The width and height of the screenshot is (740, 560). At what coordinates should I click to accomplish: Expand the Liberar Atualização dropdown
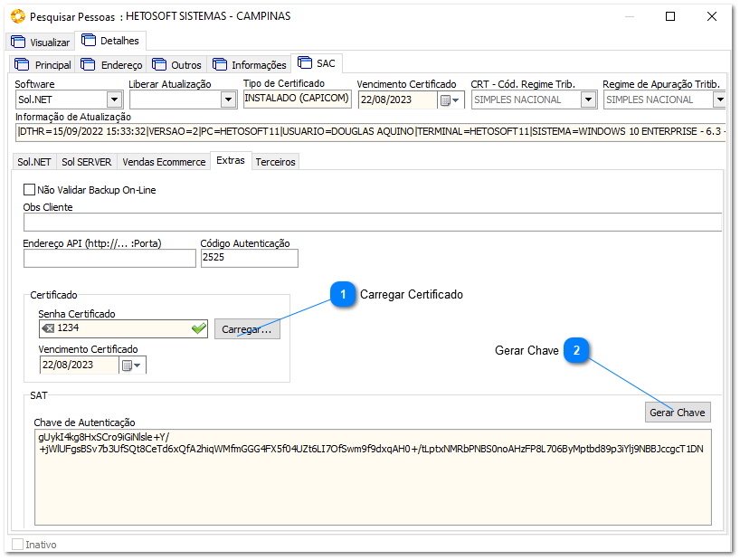228,100
